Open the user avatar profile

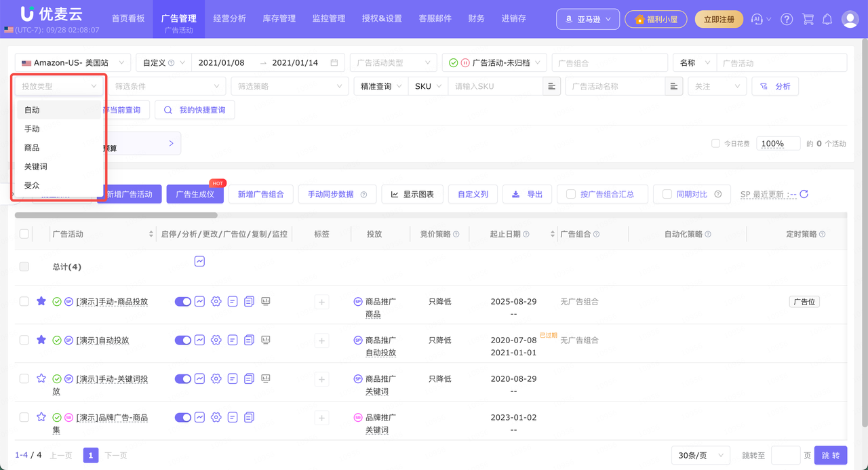850,20
